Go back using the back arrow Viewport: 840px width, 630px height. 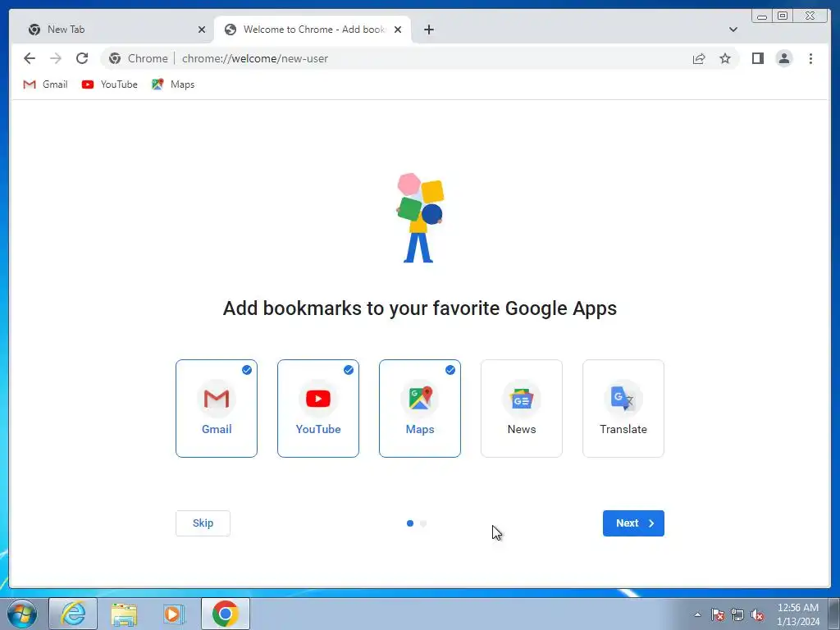[30, 58]
